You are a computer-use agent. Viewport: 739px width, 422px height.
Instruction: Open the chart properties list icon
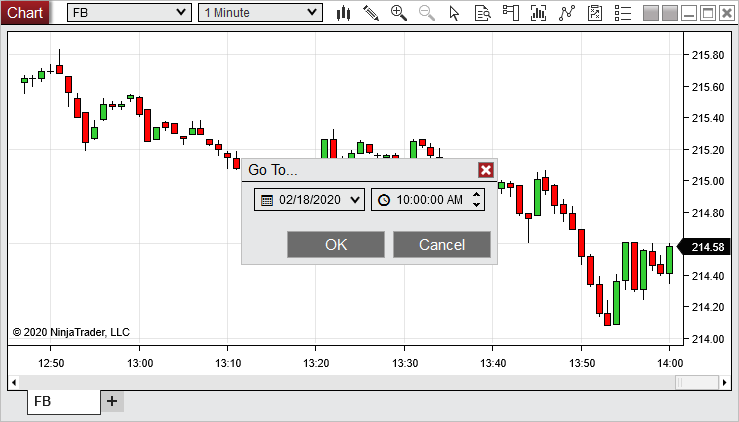tap(622, 13)
